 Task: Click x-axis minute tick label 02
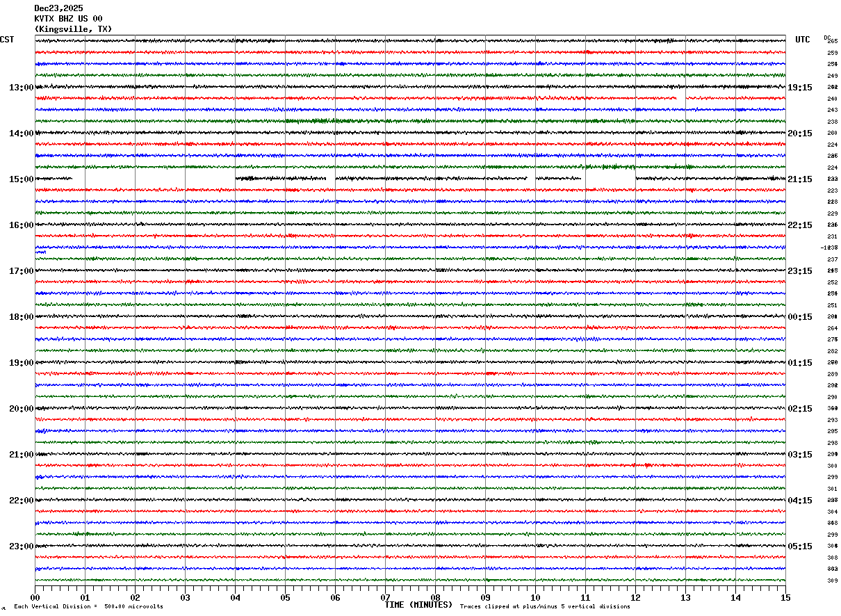click(135, 597)
